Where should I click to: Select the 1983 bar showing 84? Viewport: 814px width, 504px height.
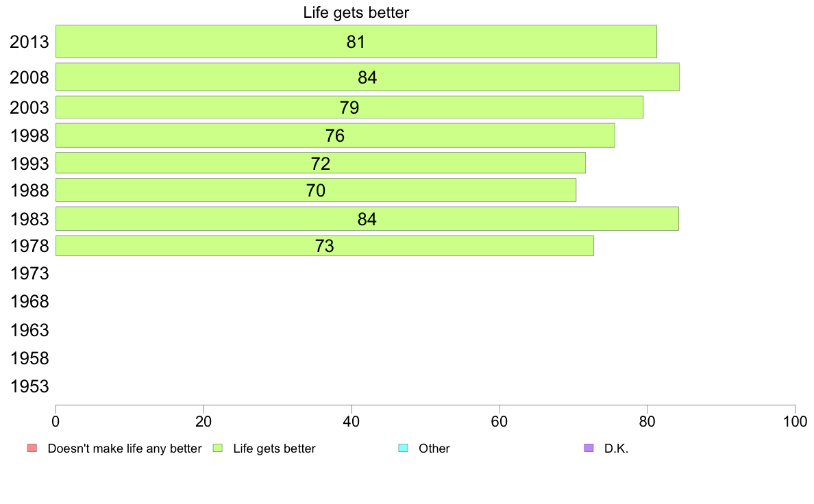point(367,218)
